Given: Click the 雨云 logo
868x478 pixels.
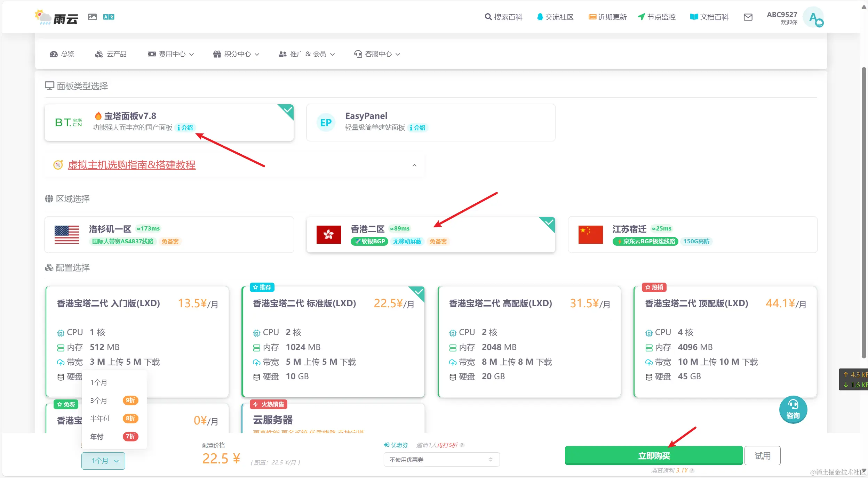Looking at the screenshot, I should pos(56,17).
